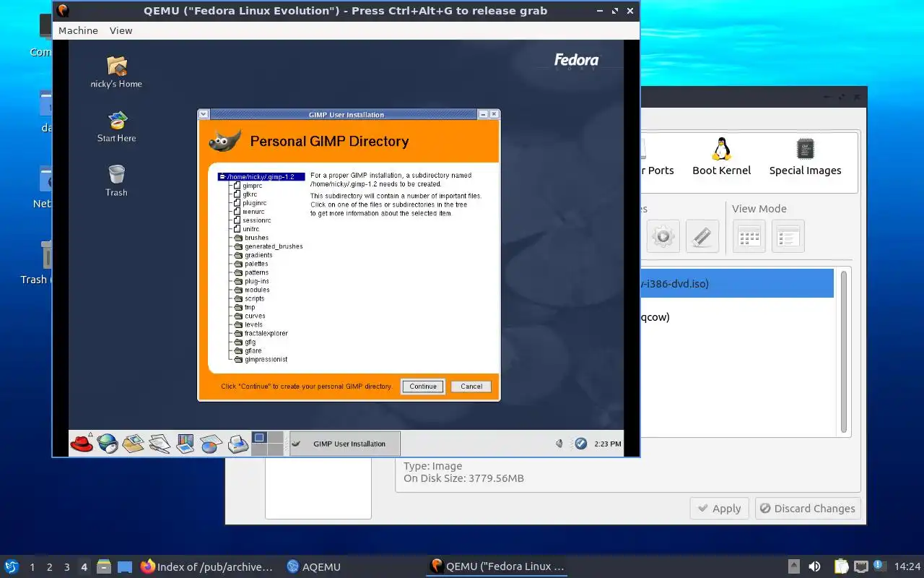924x578 pixels.
Task: Click Cancel in GIMP User Installation
Action: pyautogui.click(x=471, y=386)
